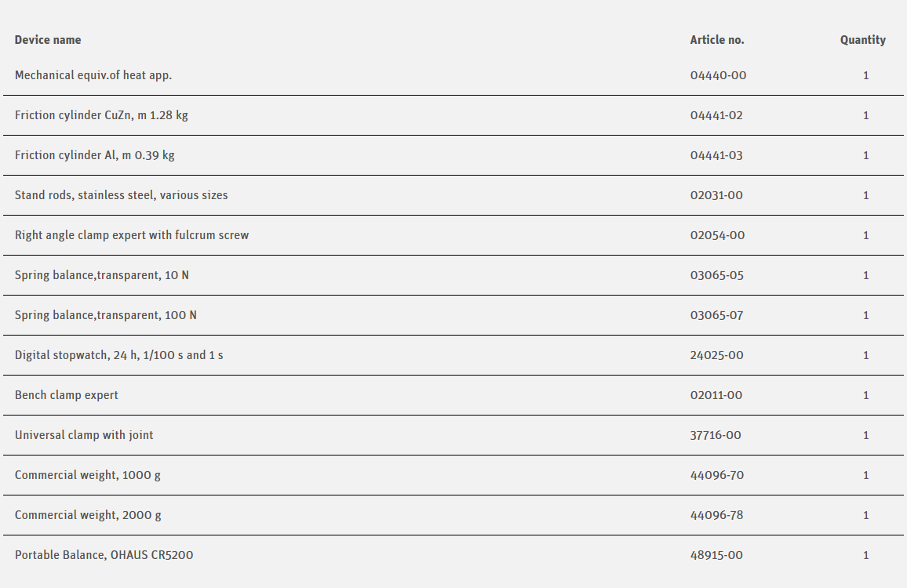Click Stand rods, stainless steel entry
The width and height of the screenshot is (907, 588).
[122, 196]
